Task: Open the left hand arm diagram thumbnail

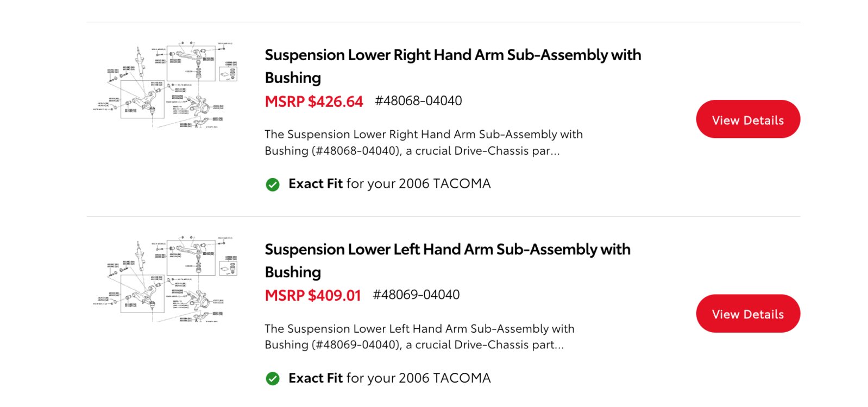Action: 165,279
